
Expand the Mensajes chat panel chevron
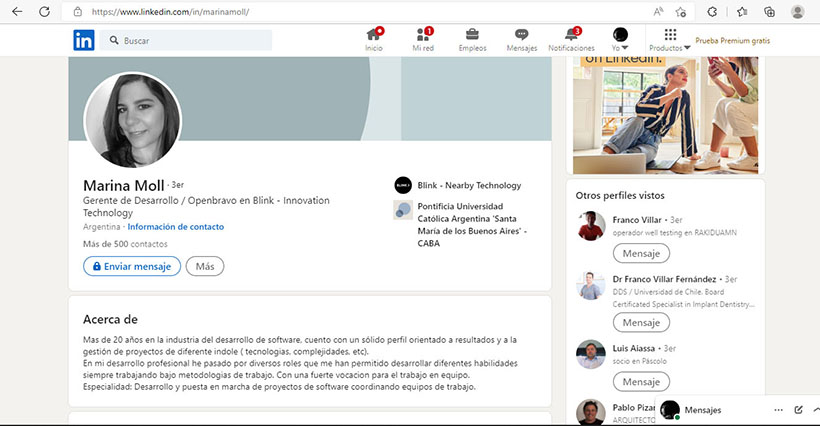coord(814,410)
